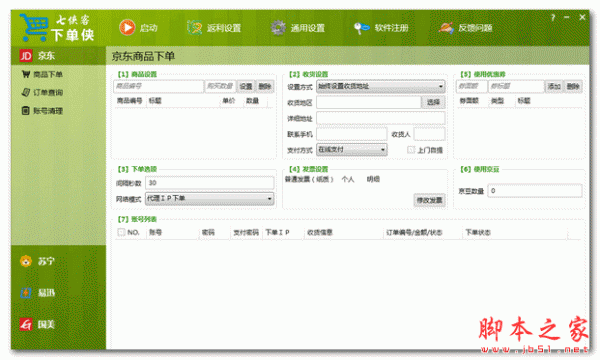The width and height of the screenshot is (600, 360).
Task: Enable the 上门自提 checkbox
Action: 411,150
